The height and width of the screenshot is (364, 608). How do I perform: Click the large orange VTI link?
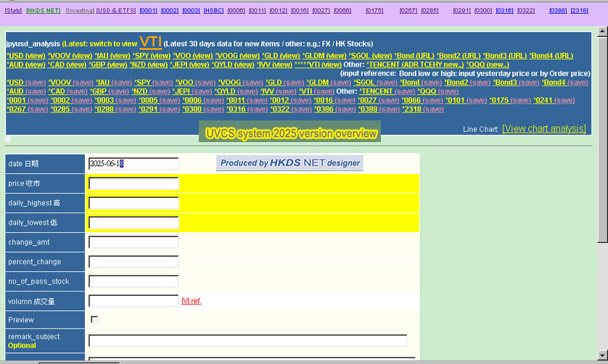pyautogui.click(x=150, y=42)
